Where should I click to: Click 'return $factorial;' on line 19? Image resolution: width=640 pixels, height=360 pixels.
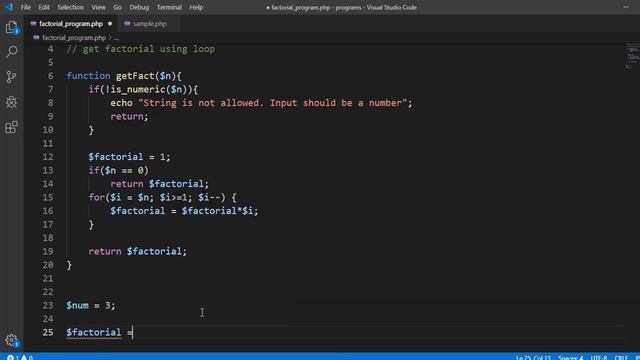pos(138,251)
